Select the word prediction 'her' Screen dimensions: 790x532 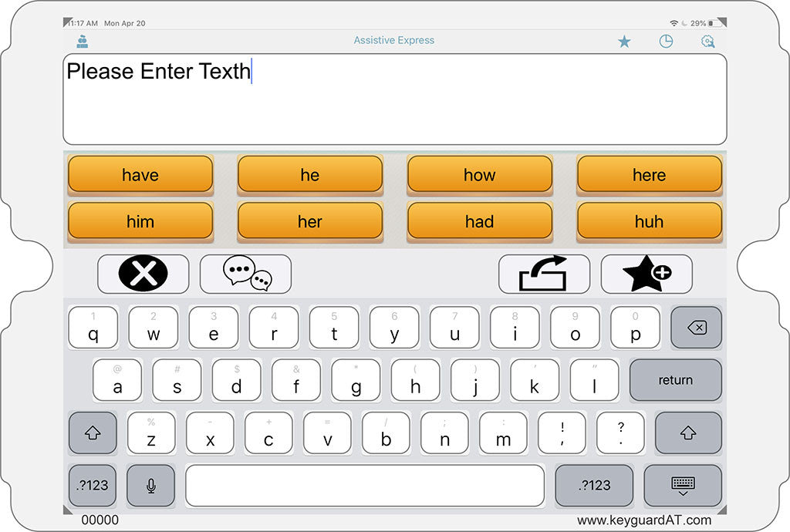(309, 221)
